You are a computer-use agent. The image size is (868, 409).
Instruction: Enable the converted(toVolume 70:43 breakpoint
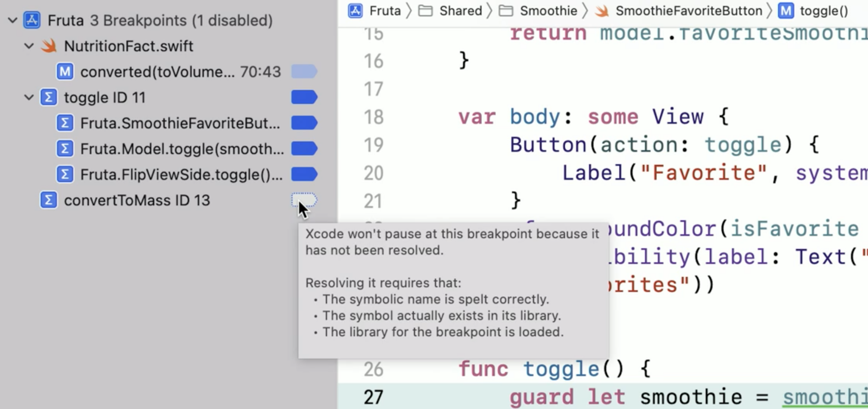coord(304,72)
